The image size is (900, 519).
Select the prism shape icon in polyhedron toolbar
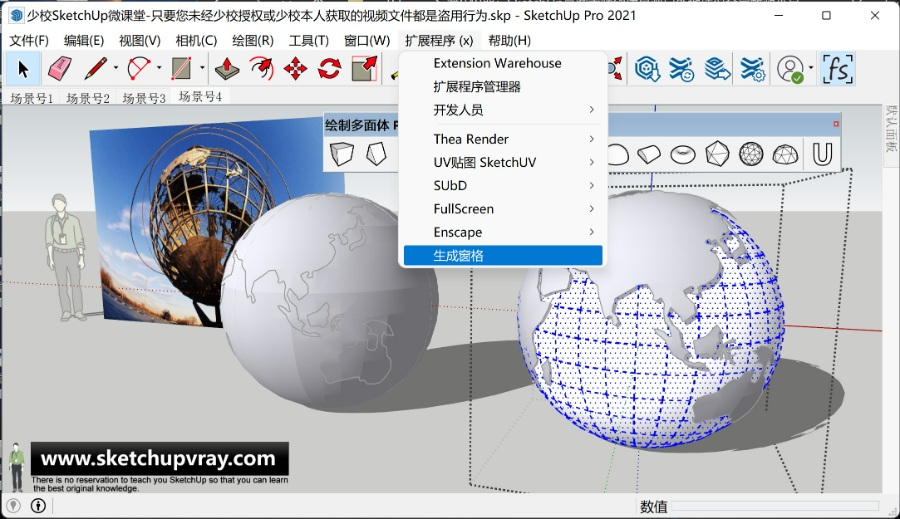tap(377, 154)
